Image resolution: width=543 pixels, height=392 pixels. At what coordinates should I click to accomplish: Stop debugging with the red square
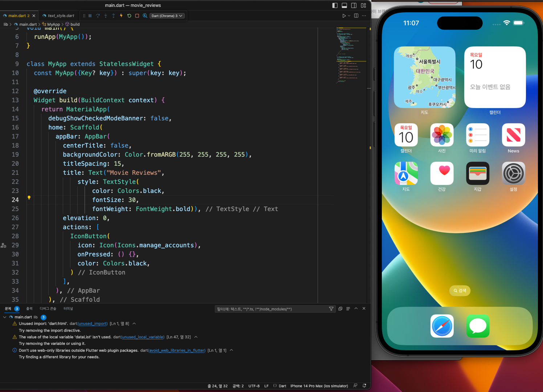[137, 16]
